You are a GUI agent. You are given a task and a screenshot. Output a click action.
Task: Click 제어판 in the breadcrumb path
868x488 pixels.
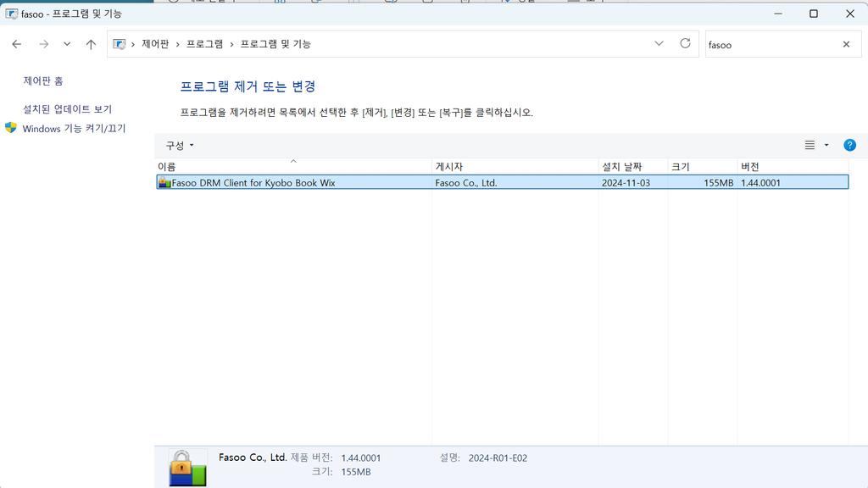(x=155, y=44)
